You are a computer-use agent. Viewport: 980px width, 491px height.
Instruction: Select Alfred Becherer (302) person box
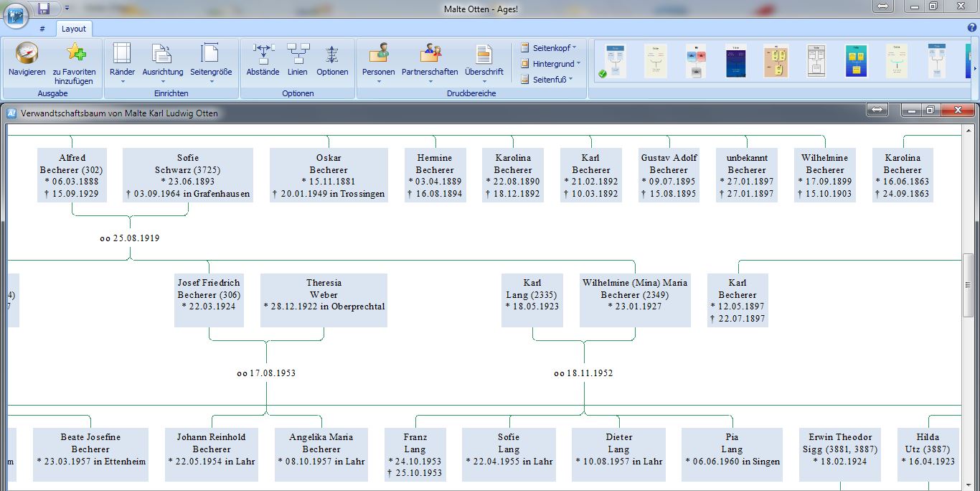pos(72,175)
